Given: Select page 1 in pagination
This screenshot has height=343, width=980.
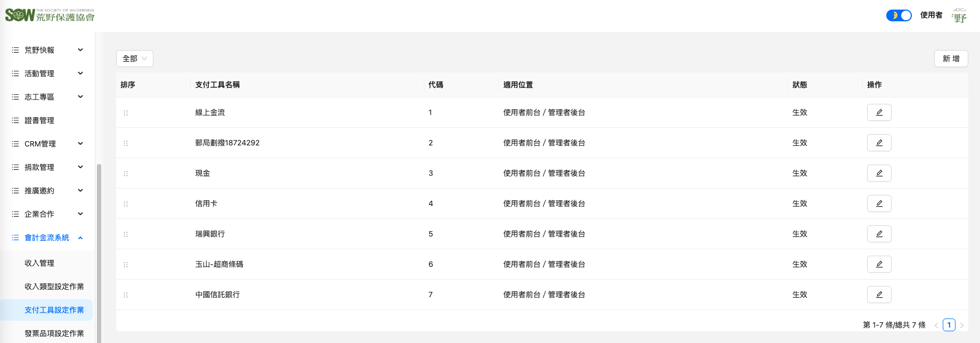Looking at the screenshot, I should (x=949, y=325).
